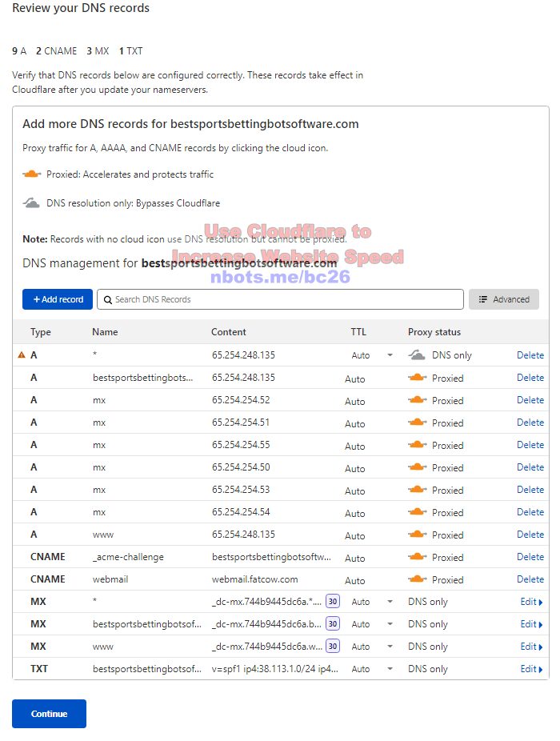The width and height of the screenshot is (560, 741).
Task: Click the SPF value v=spf1 ip4:38.113.1.0/24
Action: (275, 669)
